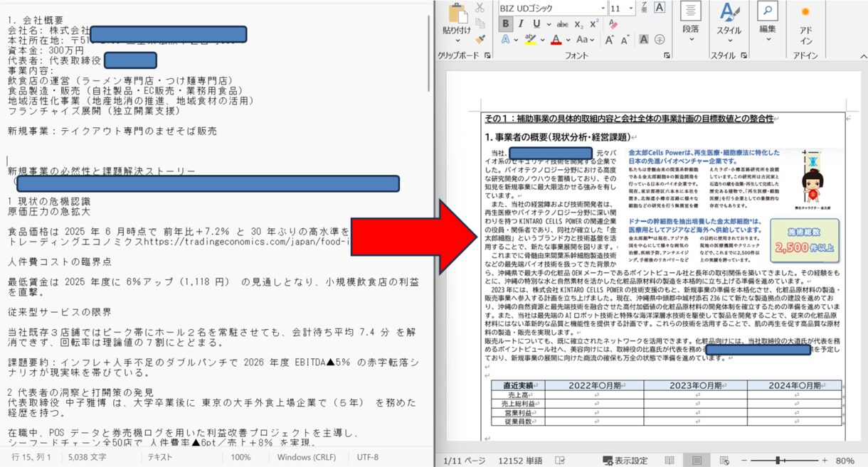Open the font color dropdown arrow
Screen dimensions: 868x467
point(568,40)
